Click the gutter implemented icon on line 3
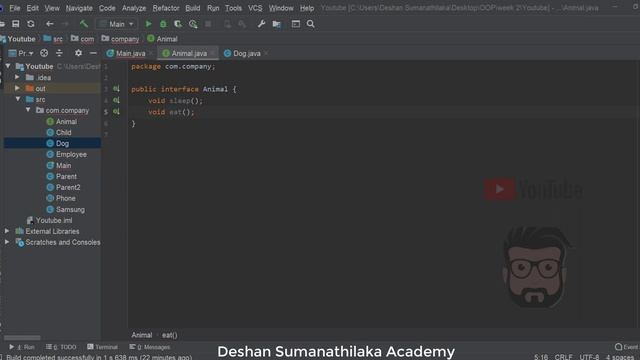The height and width of the screenshot is (360, 640). click(x=116, y=89)
